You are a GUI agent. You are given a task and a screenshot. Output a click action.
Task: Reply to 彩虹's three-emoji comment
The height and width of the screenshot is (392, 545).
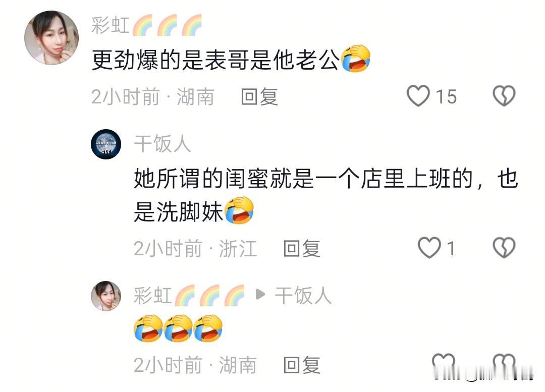tap(302, 365)
